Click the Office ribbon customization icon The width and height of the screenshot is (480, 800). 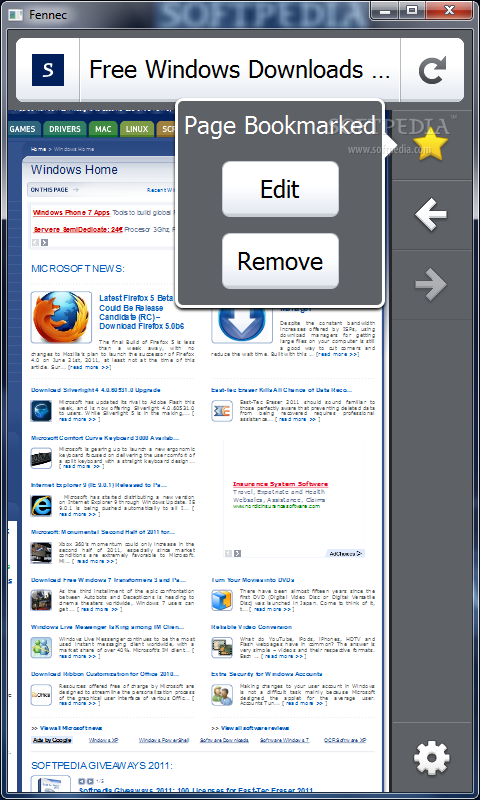coord(41,695)
